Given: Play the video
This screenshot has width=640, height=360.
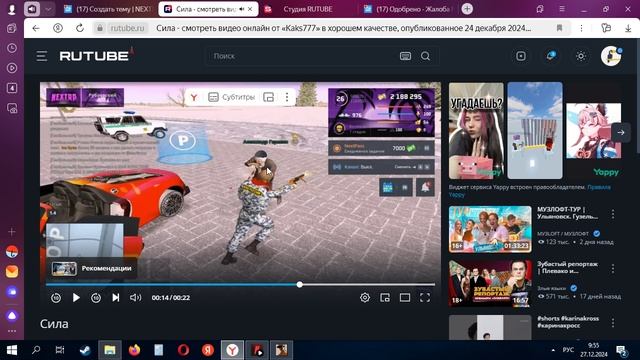Looking at the screenshot, I should 76,298.
